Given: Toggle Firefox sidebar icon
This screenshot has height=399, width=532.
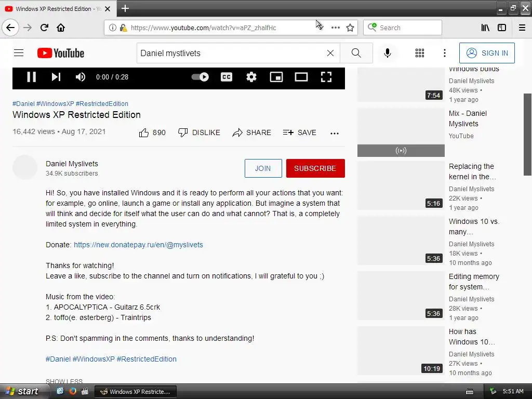Looking at the screenshot, I should (502, 28).
